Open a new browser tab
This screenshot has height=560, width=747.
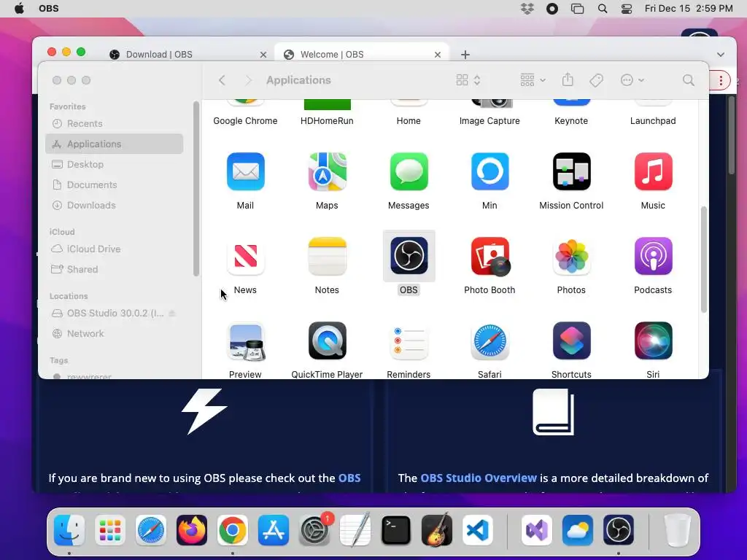coord(465,55)
